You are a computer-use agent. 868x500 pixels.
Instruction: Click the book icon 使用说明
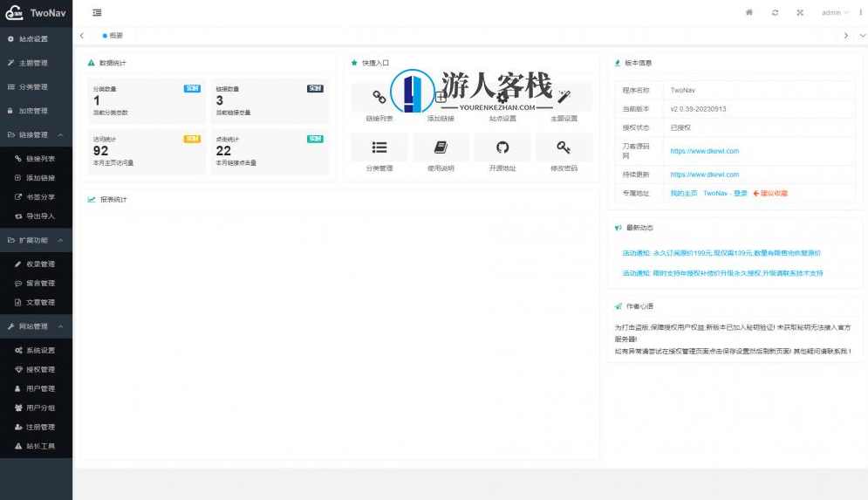[x=441, y=147]
